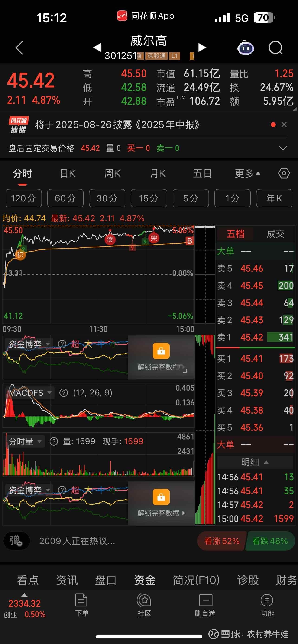
Task: Tap the back arrow icon
Action: point(19,48)
